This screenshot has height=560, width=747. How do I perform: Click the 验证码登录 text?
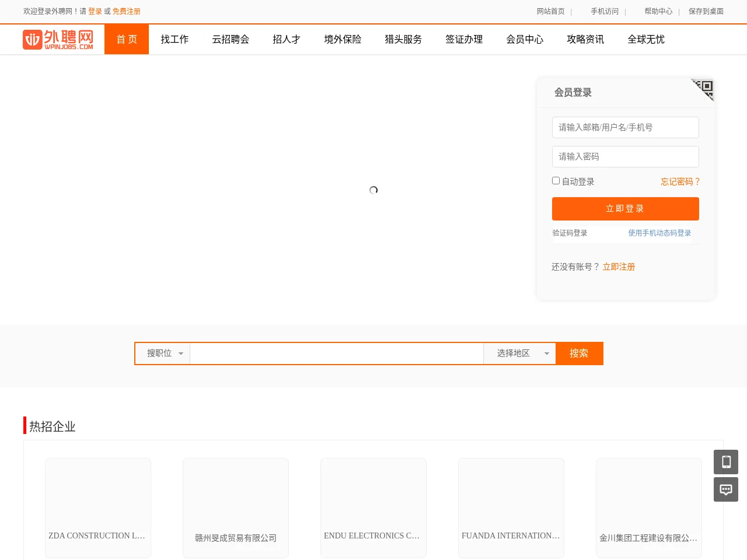(570, 233)
